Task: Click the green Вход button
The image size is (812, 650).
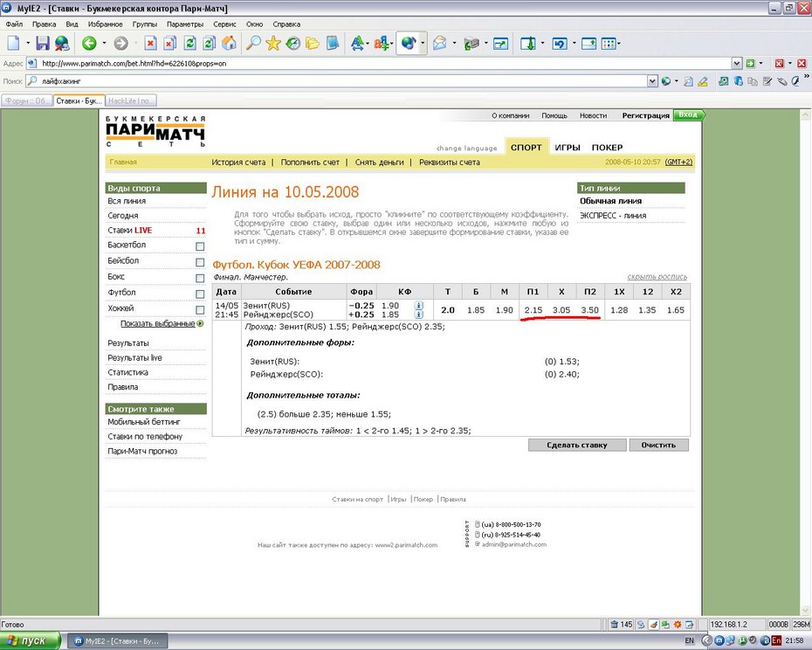Action: point(688,115)
